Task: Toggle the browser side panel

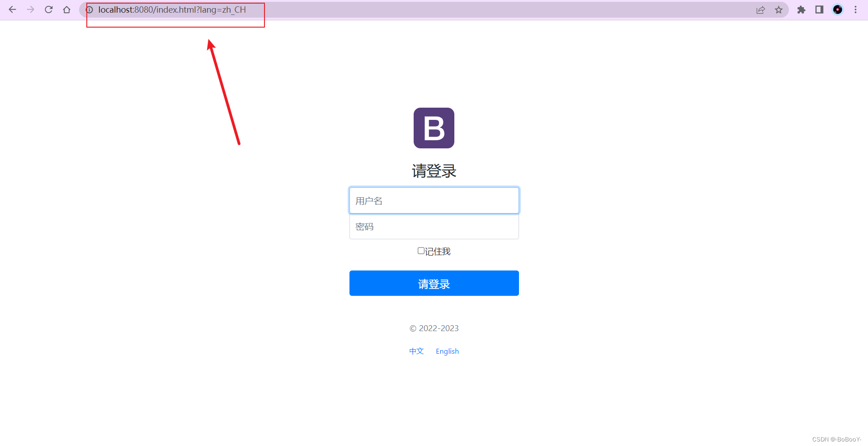Action: (x=819, y=9)
